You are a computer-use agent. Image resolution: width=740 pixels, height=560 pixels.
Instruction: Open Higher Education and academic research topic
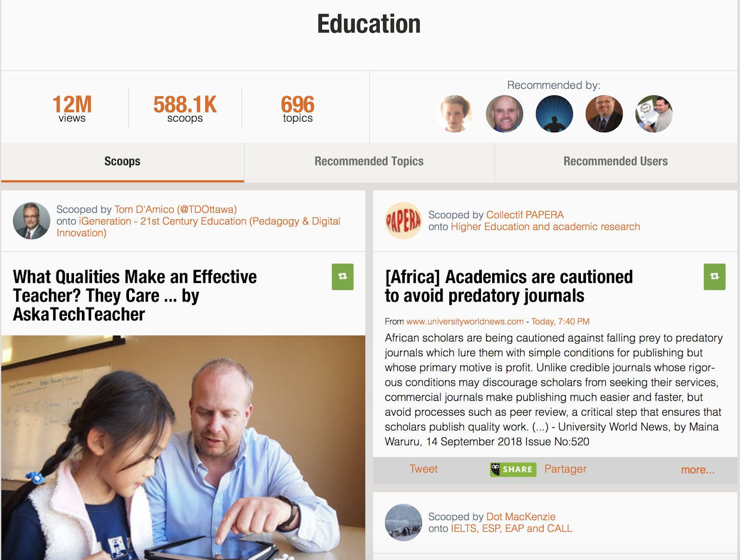[545, 227]
